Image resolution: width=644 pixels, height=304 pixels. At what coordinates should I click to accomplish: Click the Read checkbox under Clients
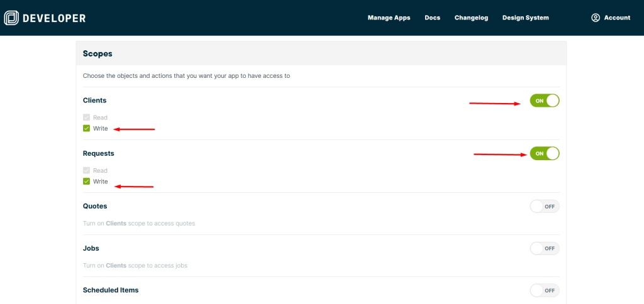87,117
